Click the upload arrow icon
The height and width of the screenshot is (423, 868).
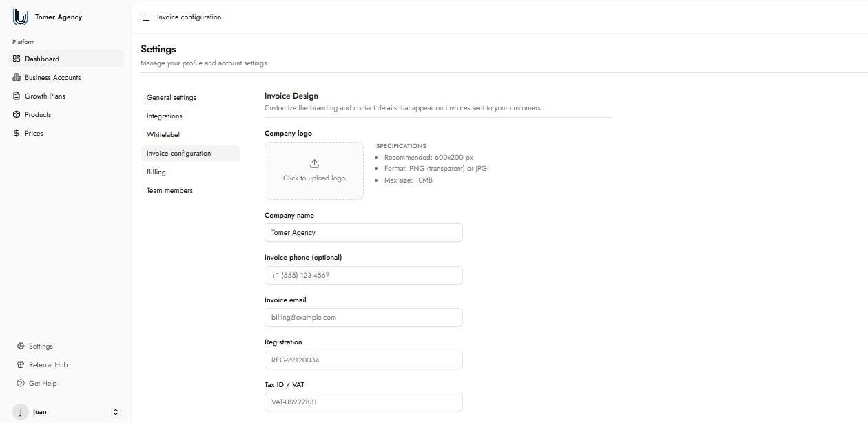pos(314,164)
